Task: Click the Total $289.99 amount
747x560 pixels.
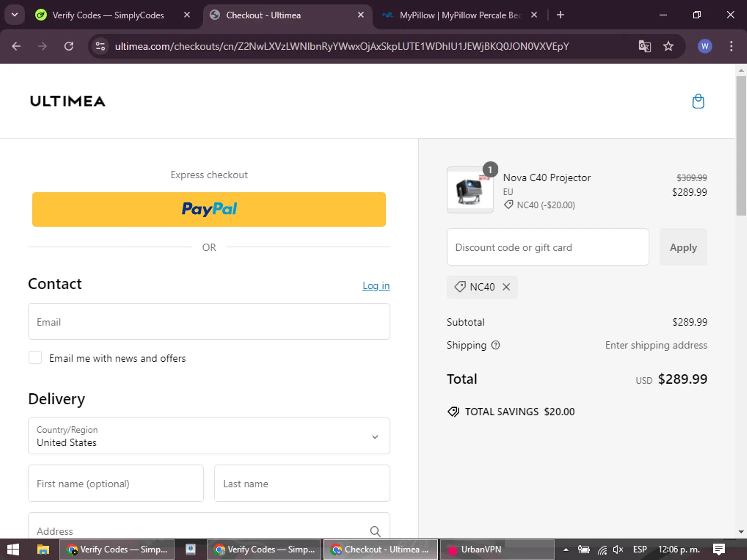Action: coord(683,379)
